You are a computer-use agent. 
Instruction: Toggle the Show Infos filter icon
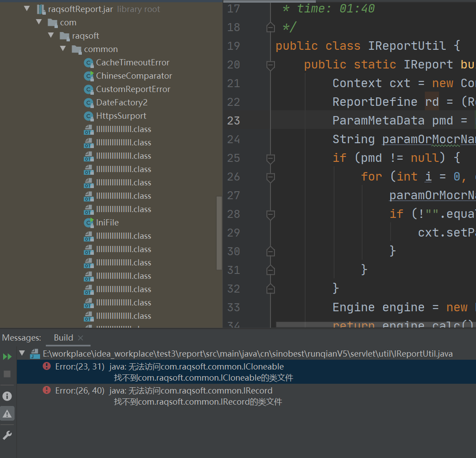[x=7, y=396]
